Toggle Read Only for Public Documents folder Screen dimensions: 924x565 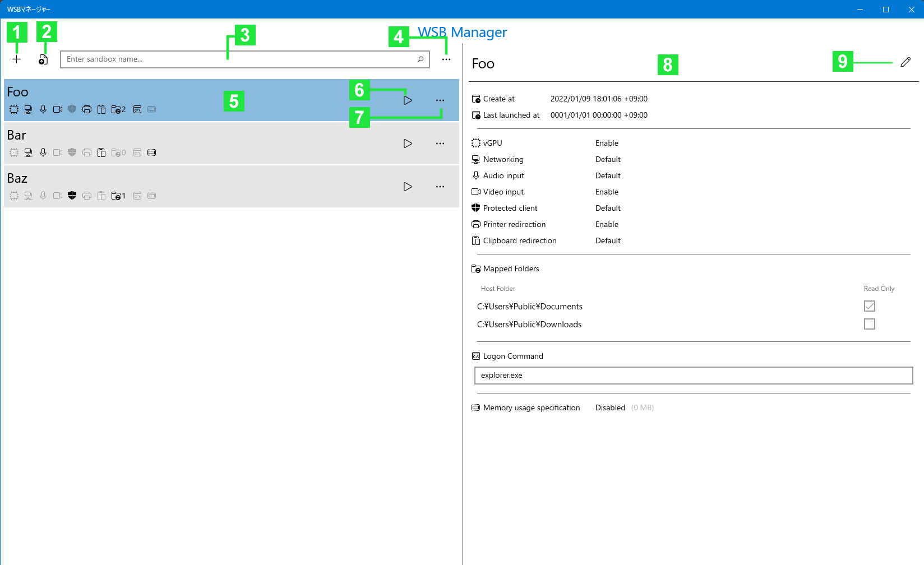(870, 306)
